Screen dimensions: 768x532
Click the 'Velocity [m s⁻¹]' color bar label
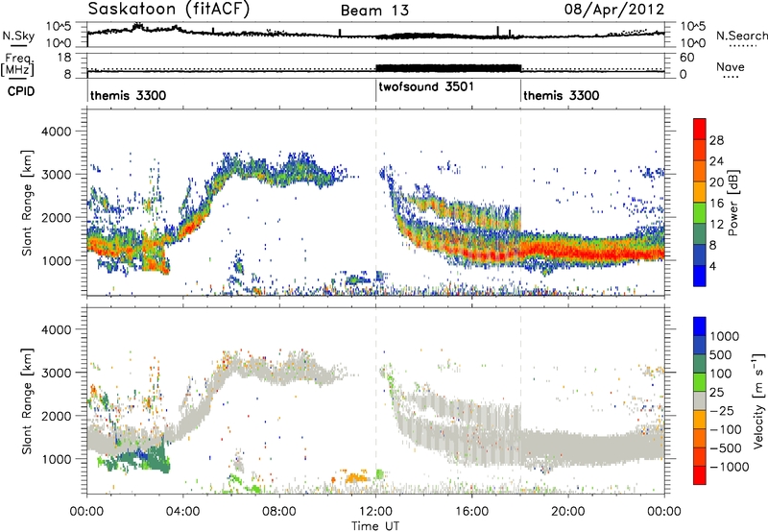click(x=757, y=400)
